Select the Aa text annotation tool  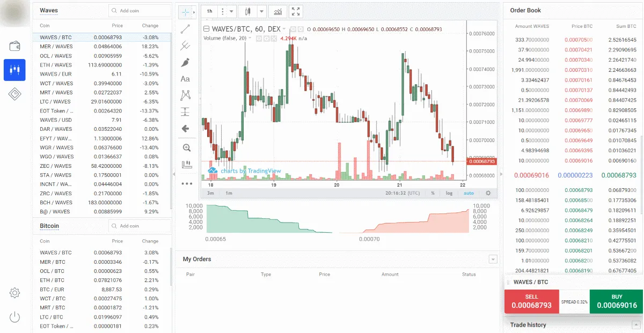point(186,79)
